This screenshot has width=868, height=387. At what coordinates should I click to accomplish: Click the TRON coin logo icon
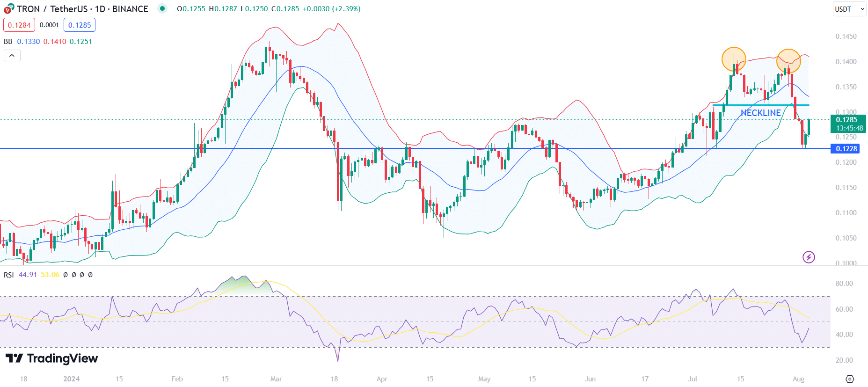click(x=9, y=9)
